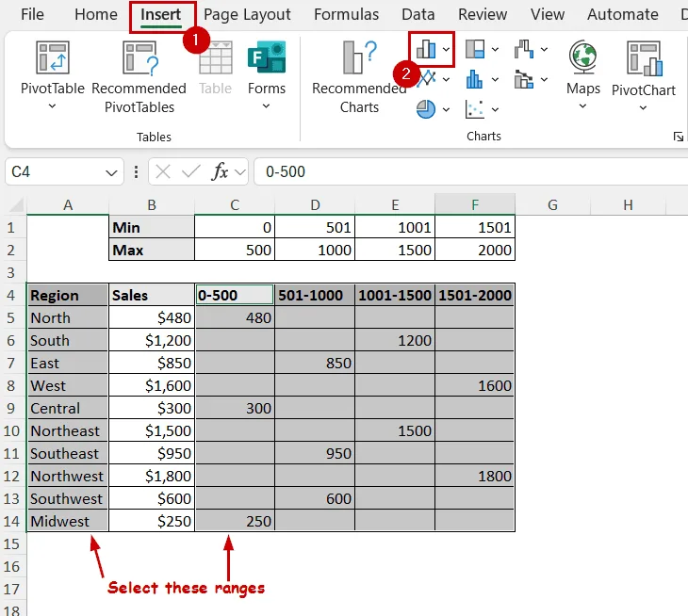This screenshot has height=616, width=688.
Task: Expand the line chart dropdown arrow
Action: [446, 79]
